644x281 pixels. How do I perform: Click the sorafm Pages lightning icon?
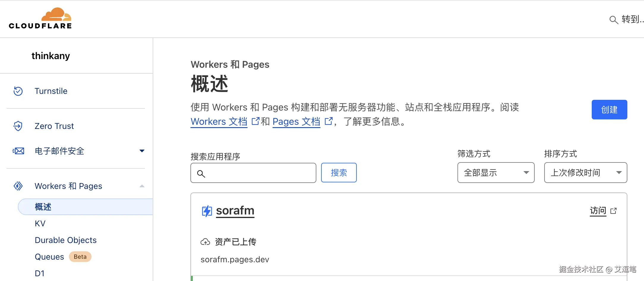[x=207, y=211]
